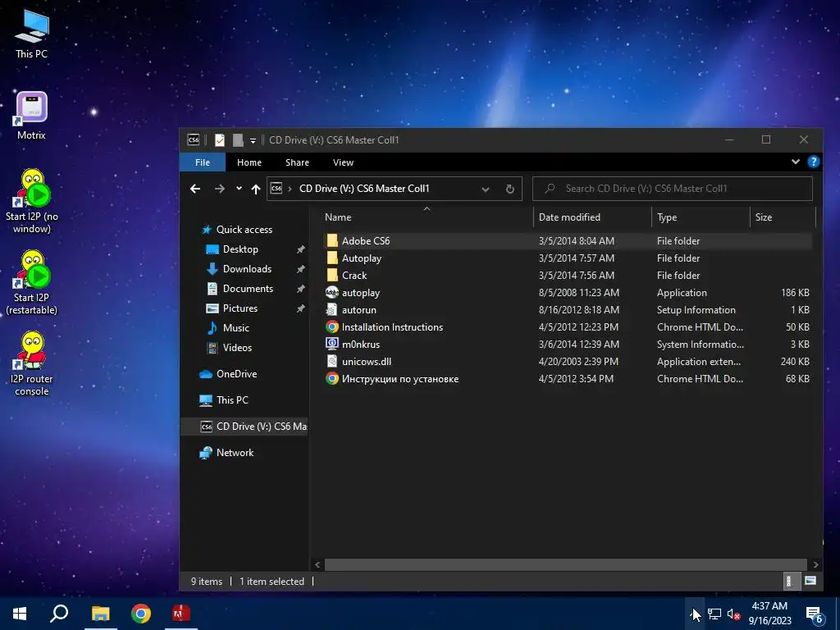Open the Home ribbon tab
The width and height of the screenshot is (840, 630).
pos(249,162)
